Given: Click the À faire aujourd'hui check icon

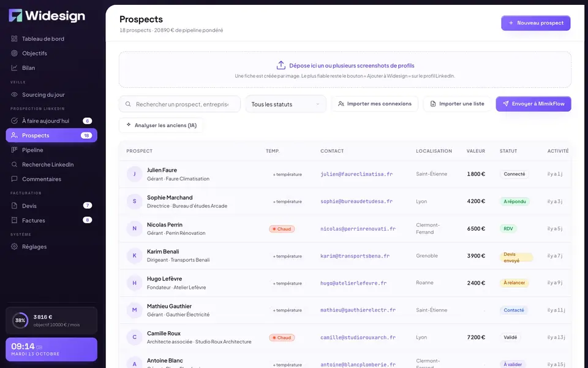Looking at the screenshot, I should [14, 121].
